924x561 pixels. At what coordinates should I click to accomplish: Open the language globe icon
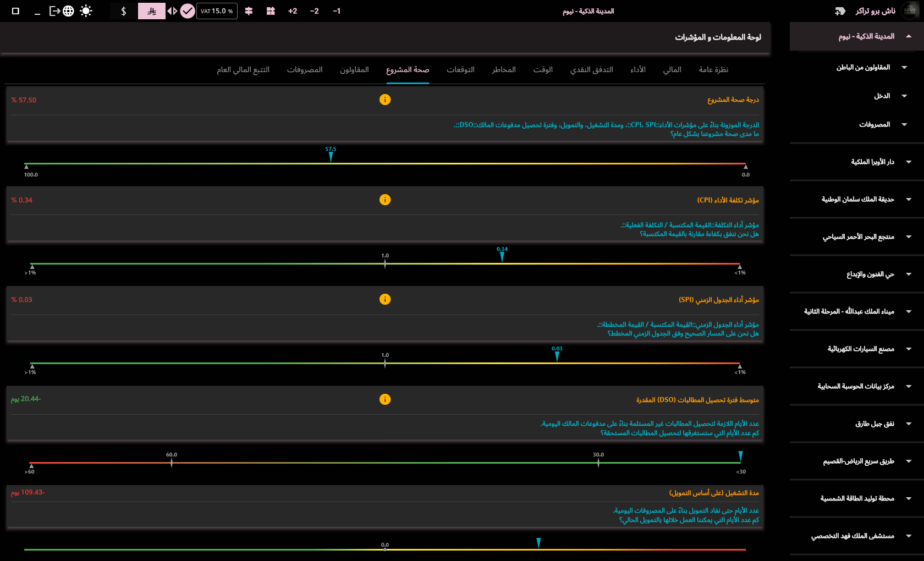pos(68,11)
